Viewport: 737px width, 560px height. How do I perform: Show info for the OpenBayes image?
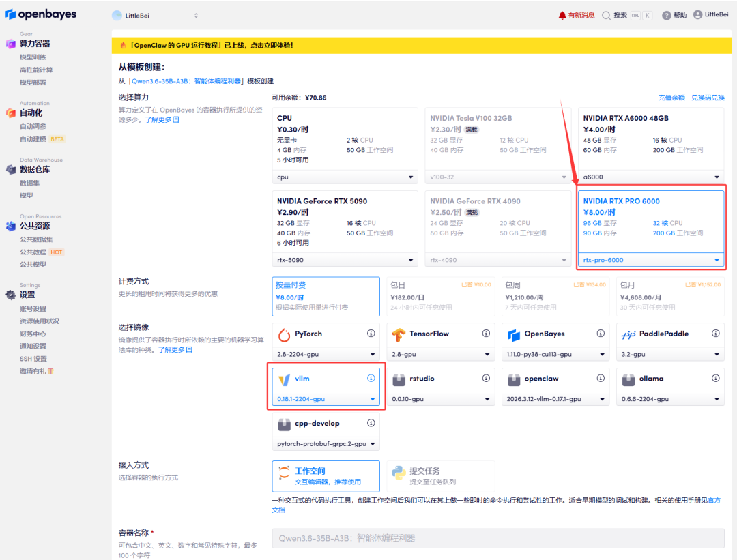[x=601, y=334]
